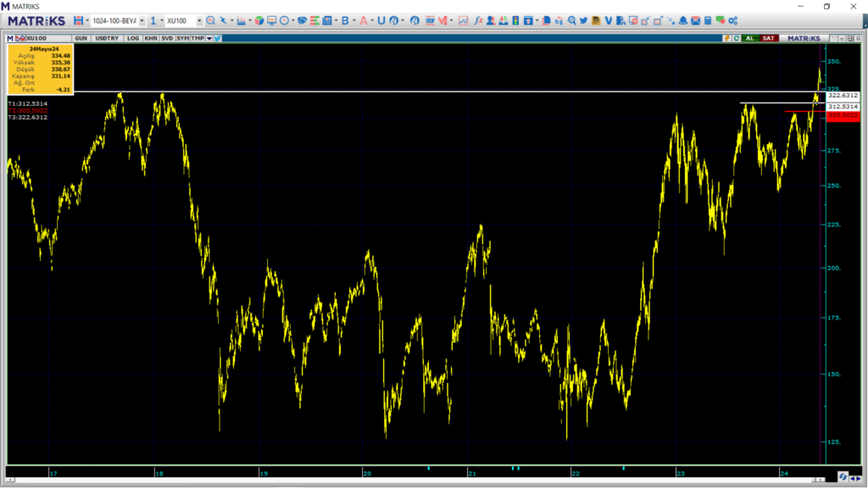Select the SYM tab in chart header
868x488 pixels.
(x=182, y=38)
